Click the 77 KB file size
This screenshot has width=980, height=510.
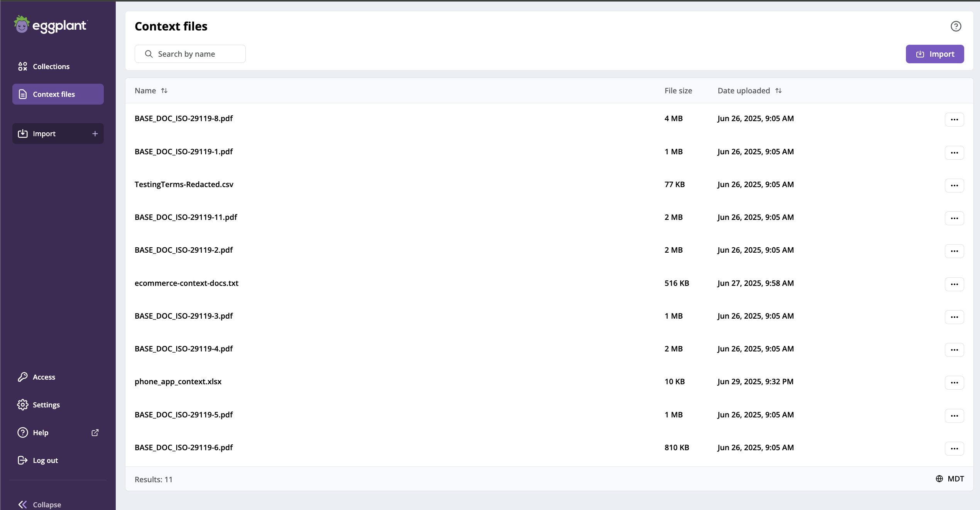674,184
